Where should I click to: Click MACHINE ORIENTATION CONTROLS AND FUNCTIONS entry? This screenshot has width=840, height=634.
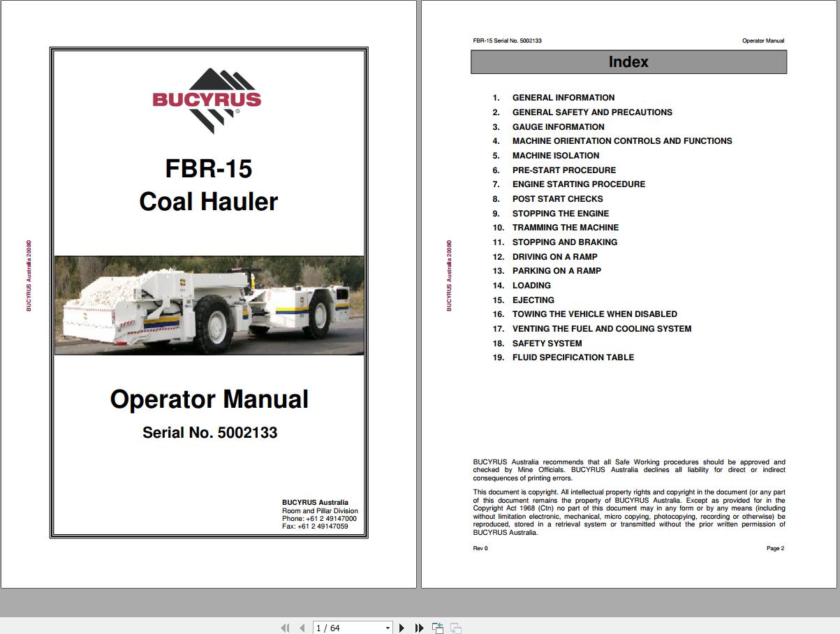click(x=622, y=141)
